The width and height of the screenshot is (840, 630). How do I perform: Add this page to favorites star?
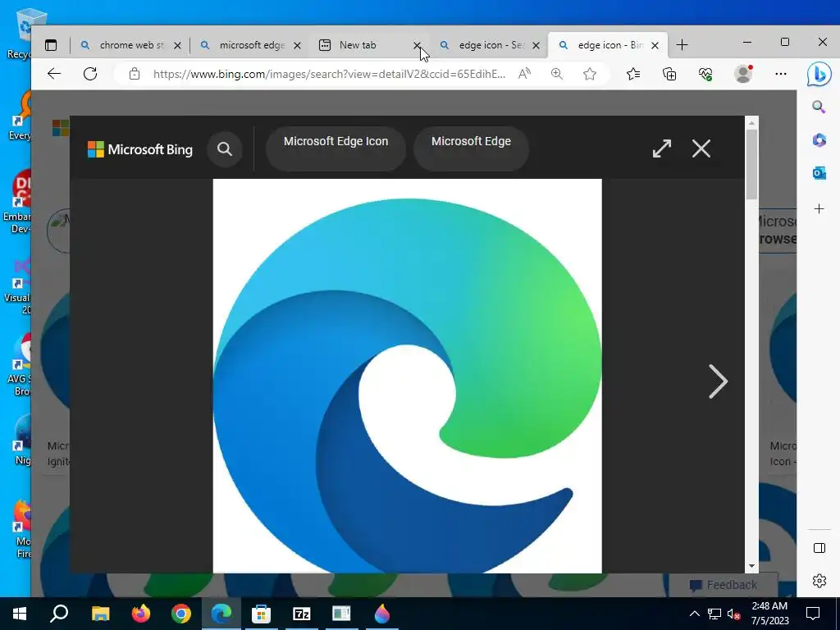tap(590, 74)
